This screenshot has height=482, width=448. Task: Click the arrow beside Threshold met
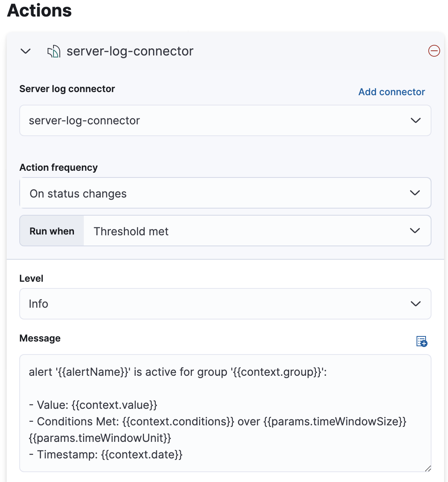[x=415, y=231]
